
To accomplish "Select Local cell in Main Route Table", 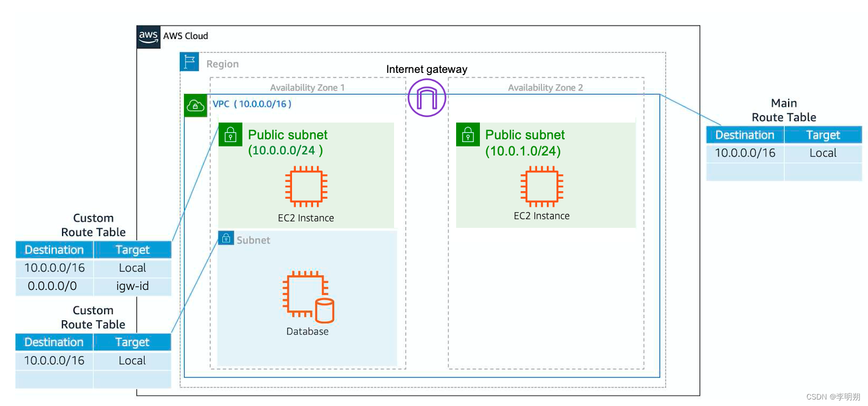I will (823, 153).
